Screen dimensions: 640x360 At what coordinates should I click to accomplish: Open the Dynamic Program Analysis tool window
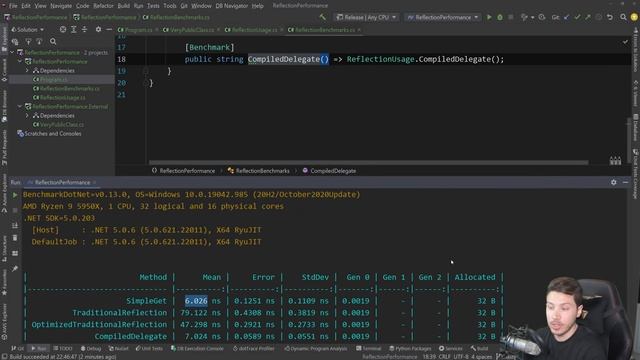pos(316,349)
